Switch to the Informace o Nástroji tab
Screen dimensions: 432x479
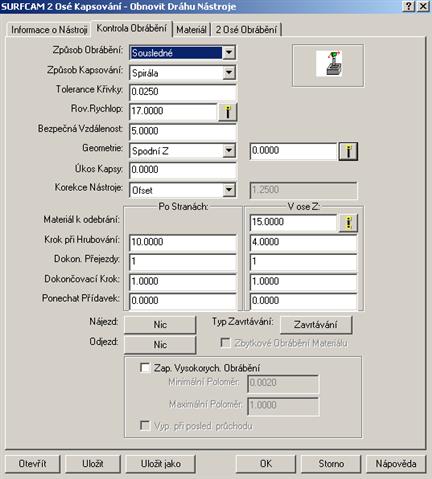(49, 30)
